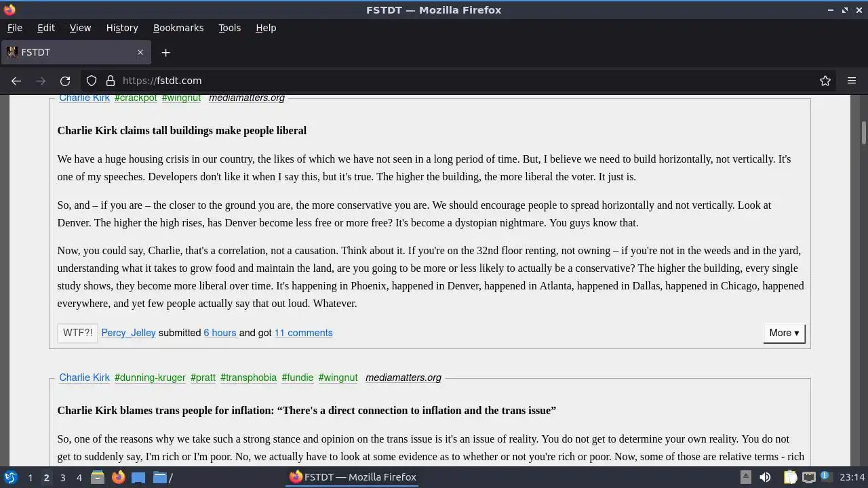Click Firefox logo in the title bar
This screenshot has width=868, height=488.
click(x=9, y=9)
